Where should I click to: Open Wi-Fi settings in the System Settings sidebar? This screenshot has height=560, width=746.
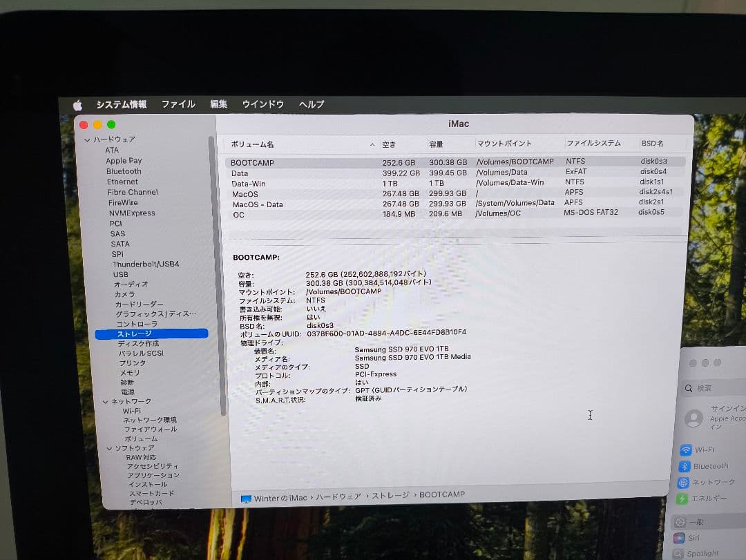686,450
